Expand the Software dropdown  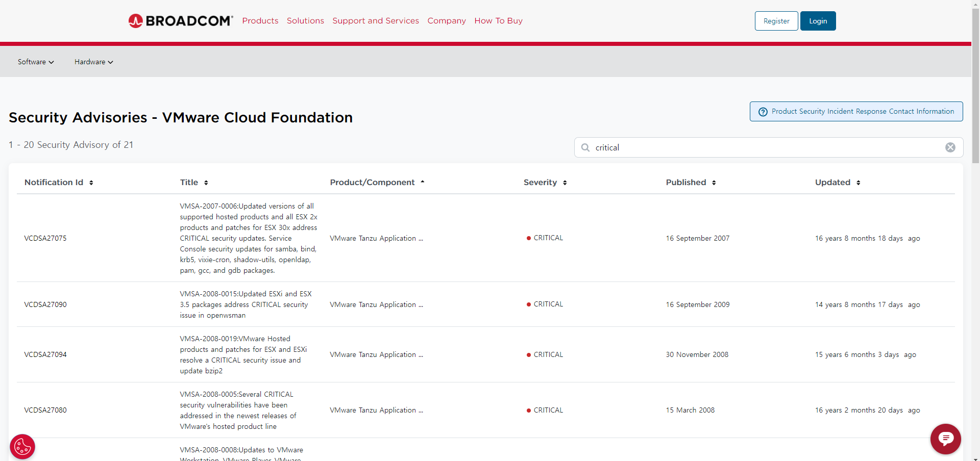click(36, 62)
